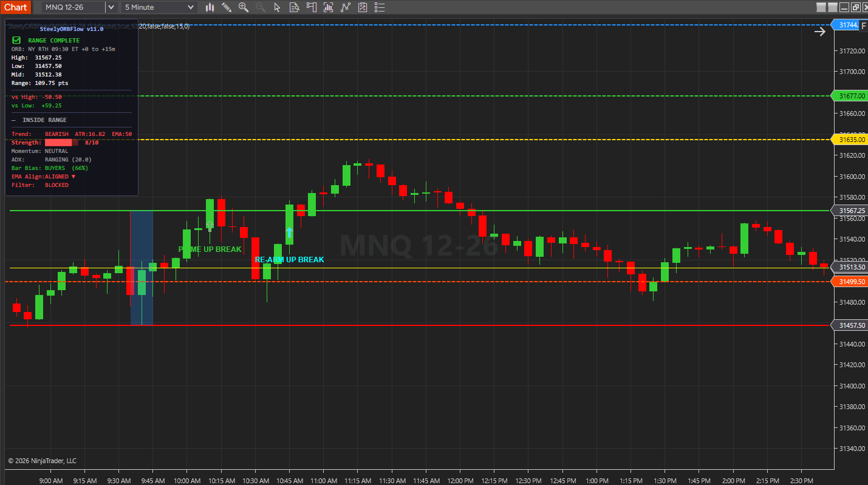Screen dimensions: 868x485
Task: Click the second gray link button
Action: coord(833,7)
